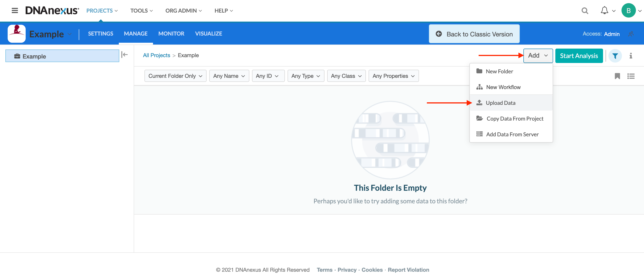Go to the MANAGE tab
Screen dimensions: 644x278
136,34
